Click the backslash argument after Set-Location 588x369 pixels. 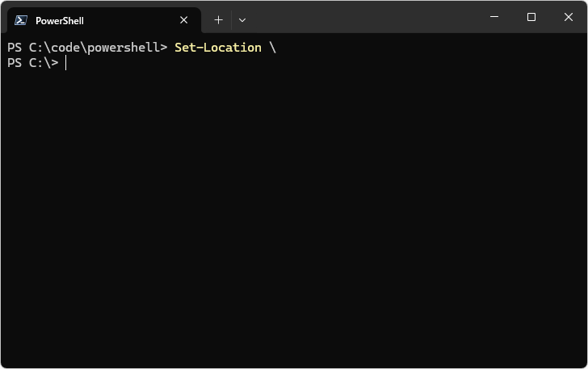273,48
